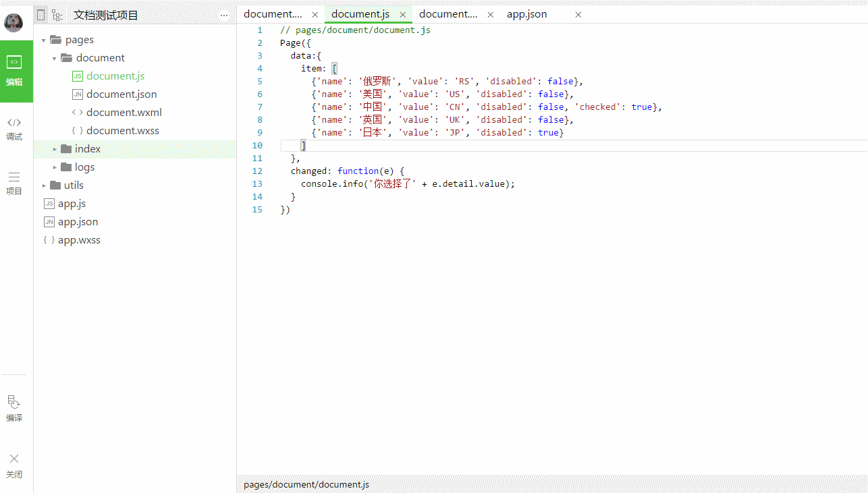Click the user avatar picture
This screenshot has height=493, width=868.
click(13, 22)
